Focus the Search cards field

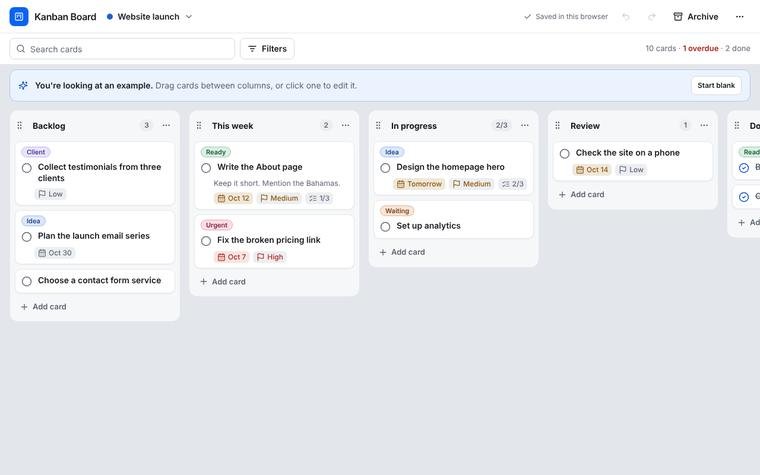tap(122, 49)
